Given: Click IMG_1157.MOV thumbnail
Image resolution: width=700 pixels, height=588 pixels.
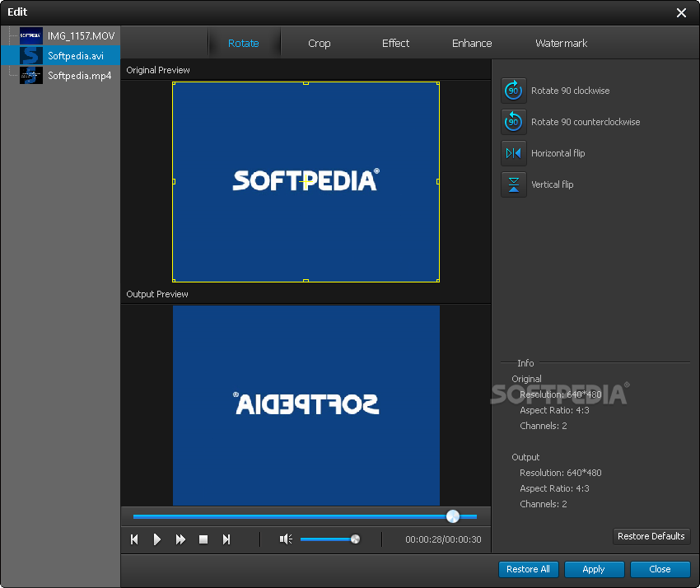Looking at the screenshot, I should [31, 35].
